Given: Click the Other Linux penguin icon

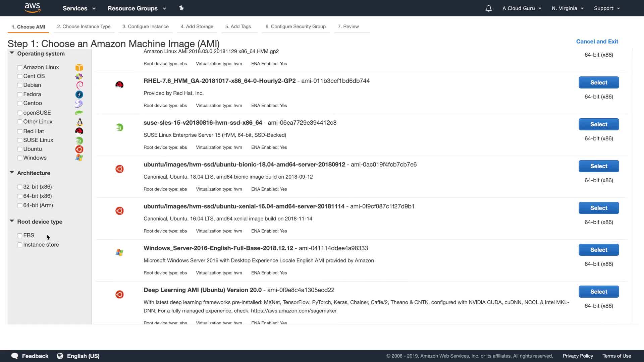Looking at the screenshot, I should coord(79,122).
